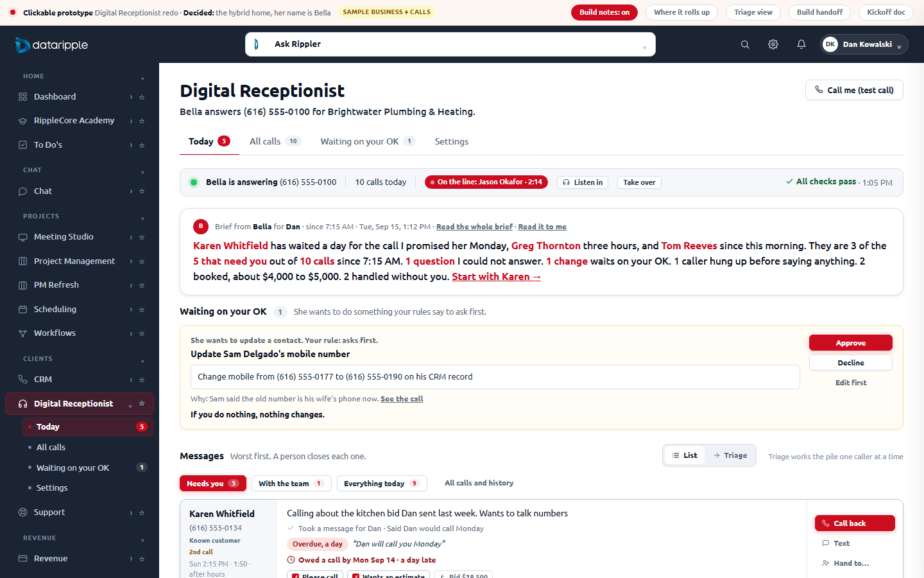Open the search magnifier icon in header

pos(745,44)
